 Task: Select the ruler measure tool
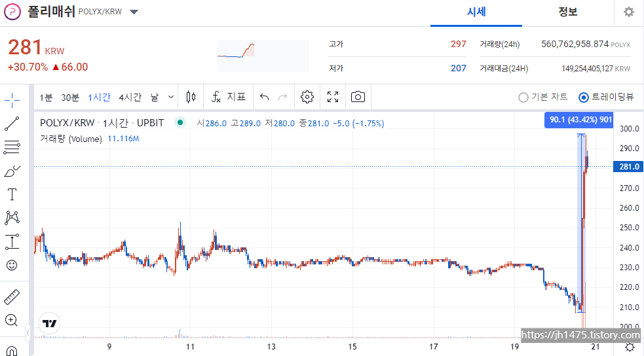click(x=12, y=297)
